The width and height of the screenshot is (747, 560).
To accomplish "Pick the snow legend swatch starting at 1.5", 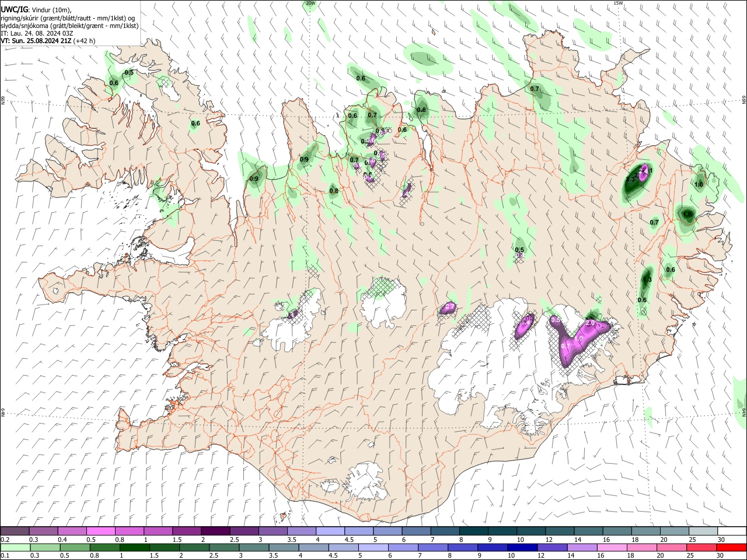I will 186,531.
